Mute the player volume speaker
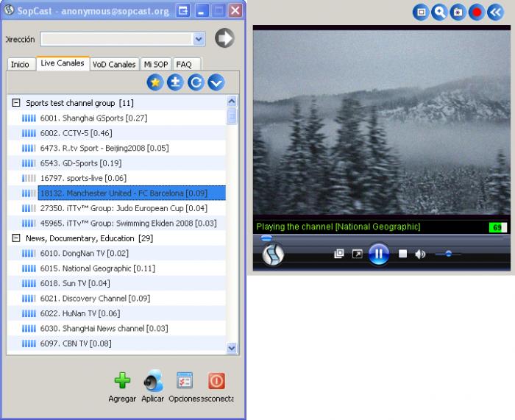This screenshot has height=420, width=515. 420,255
